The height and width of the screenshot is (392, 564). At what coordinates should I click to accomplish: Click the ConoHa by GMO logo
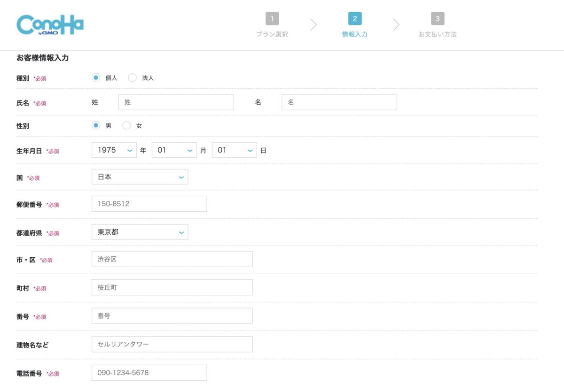coord(50,25)
